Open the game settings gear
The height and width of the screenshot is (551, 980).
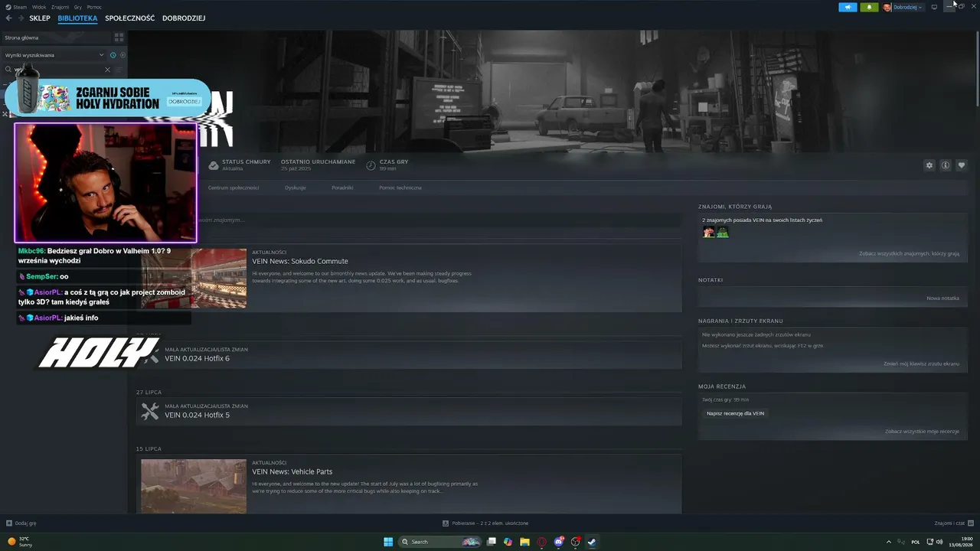(929, 165)
